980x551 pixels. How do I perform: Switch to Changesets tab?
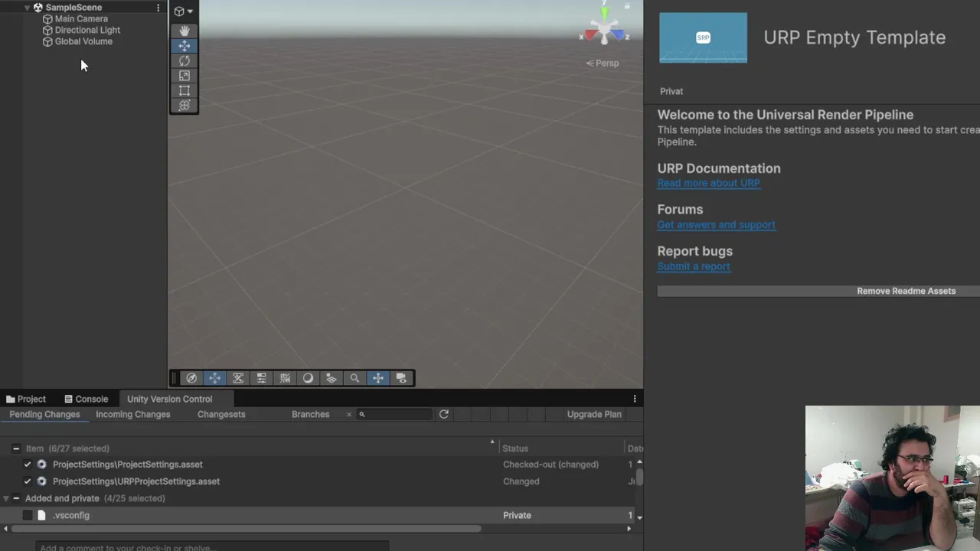221,414
